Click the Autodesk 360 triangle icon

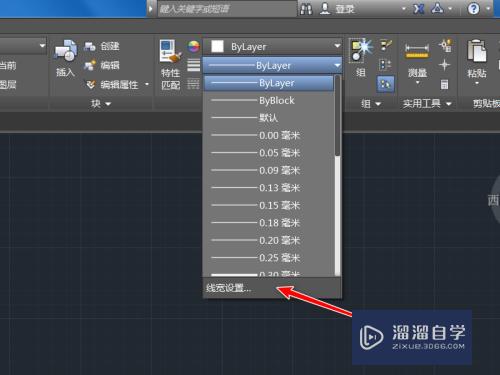[x=438, y=9]
